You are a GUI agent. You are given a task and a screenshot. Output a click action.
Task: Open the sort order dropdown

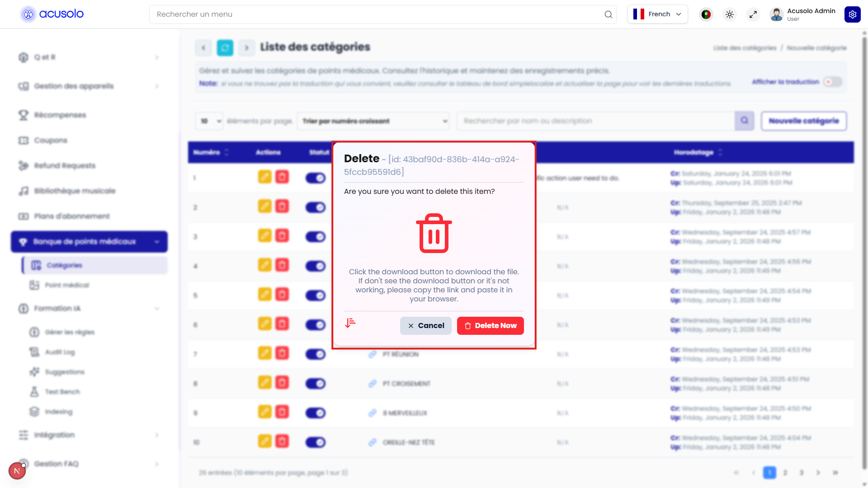[x=373, y=121]
